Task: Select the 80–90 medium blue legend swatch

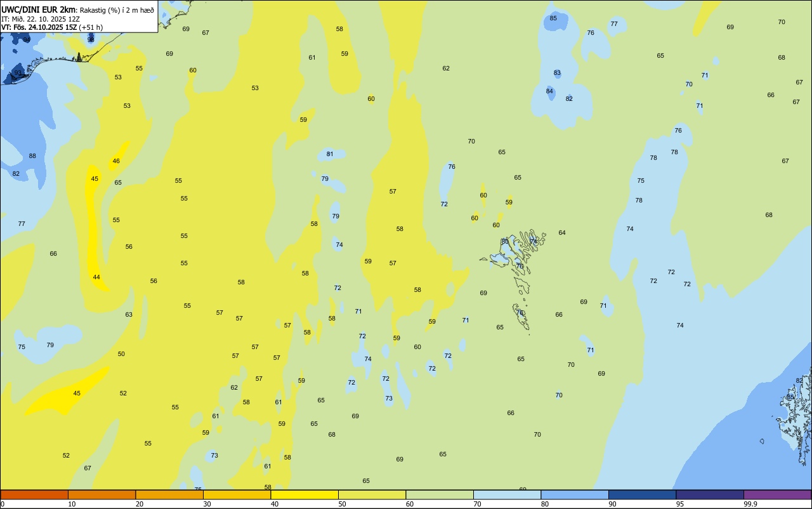Action: 575,494
